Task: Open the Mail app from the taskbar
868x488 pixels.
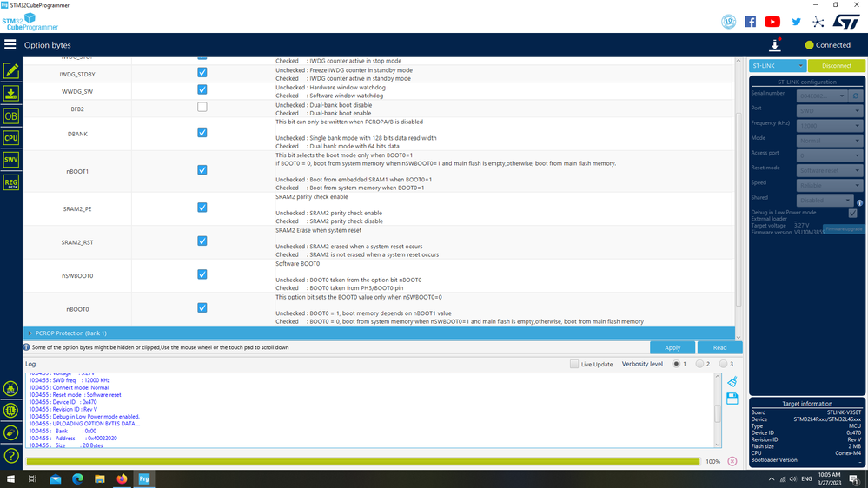Action: click(x=56, y=479)
